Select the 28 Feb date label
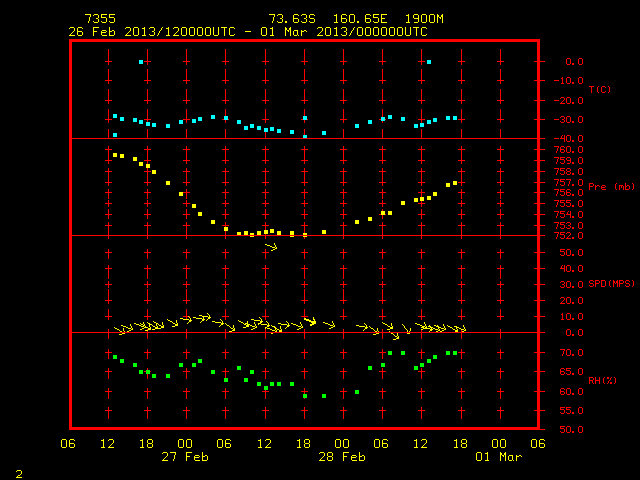Screen dimensions: 640x480 [x=342, y=457]
